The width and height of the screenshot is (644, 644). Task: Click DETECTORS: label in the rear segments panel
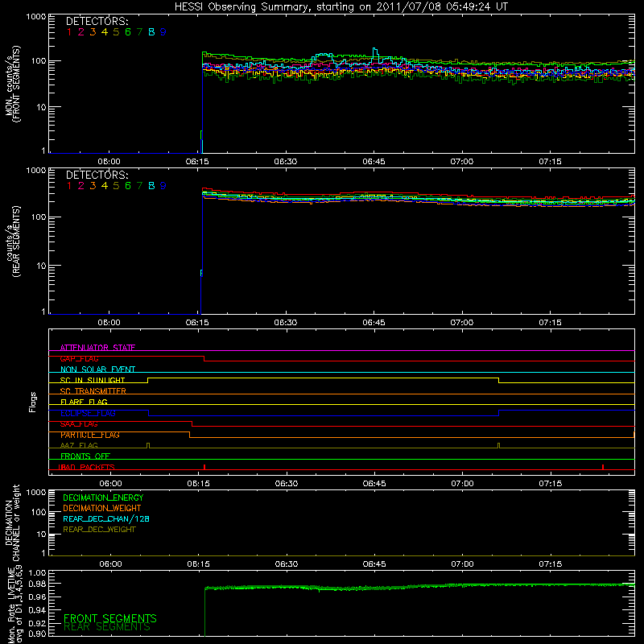(x=97, y=175)
